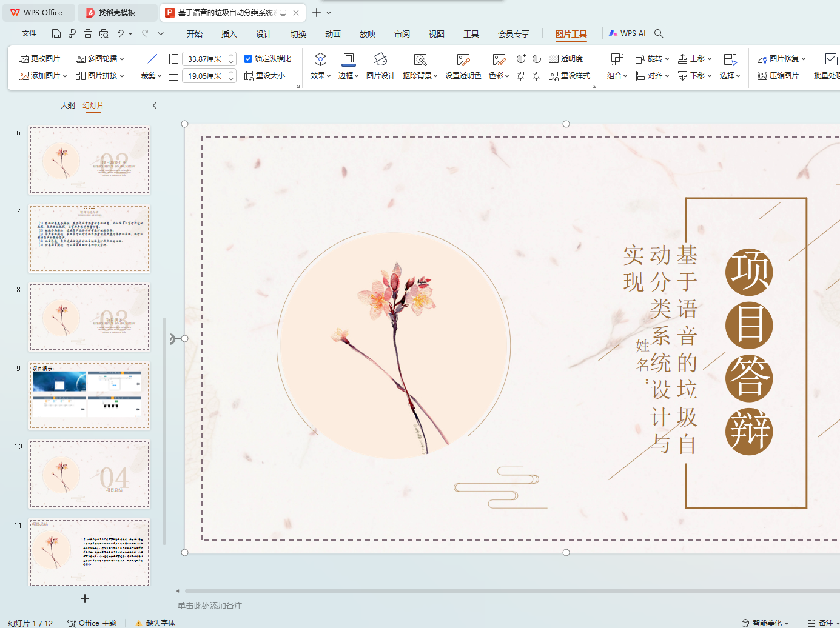Open the 效果 effects dropdown
The width and height of the screenshot is (840, 628).
pos(320,76)
